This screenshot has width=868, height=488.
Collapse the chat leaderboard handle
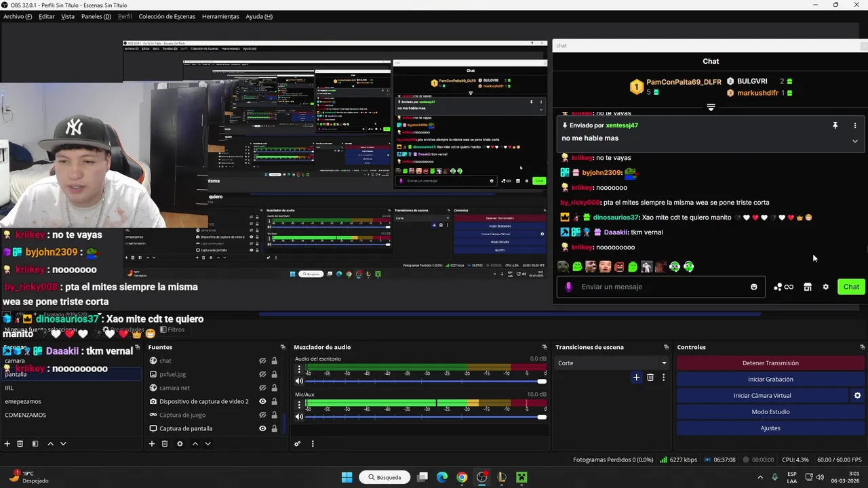coord(711,107)
